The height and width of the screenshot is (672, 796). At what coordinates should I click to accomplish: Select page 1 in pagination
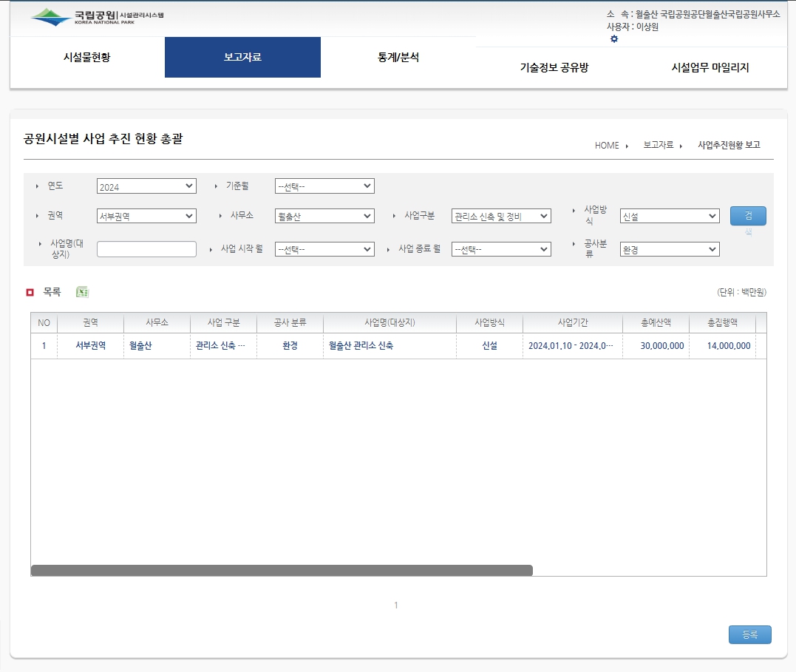coord(396,605)
